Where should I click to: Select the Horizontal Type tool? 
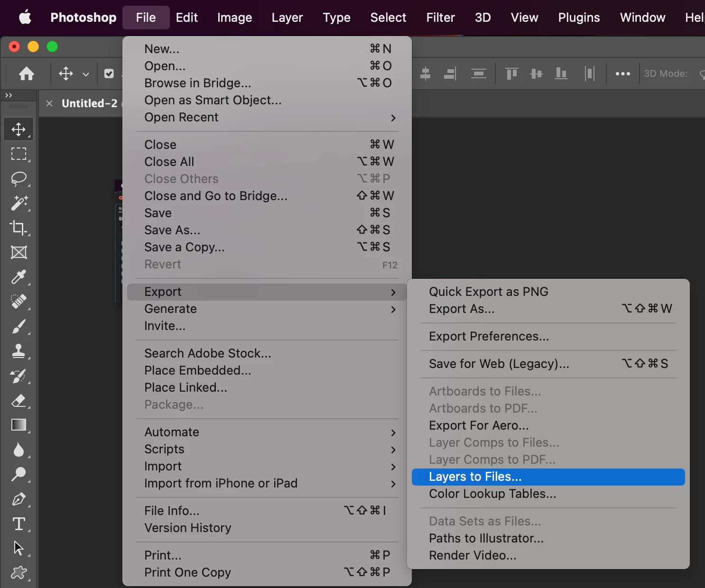(x=19, y=524)
